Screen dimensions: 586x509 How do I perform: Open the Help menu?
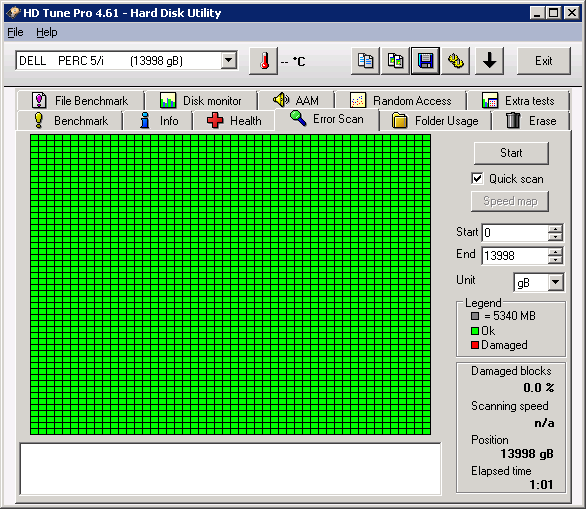click(47, 33)
